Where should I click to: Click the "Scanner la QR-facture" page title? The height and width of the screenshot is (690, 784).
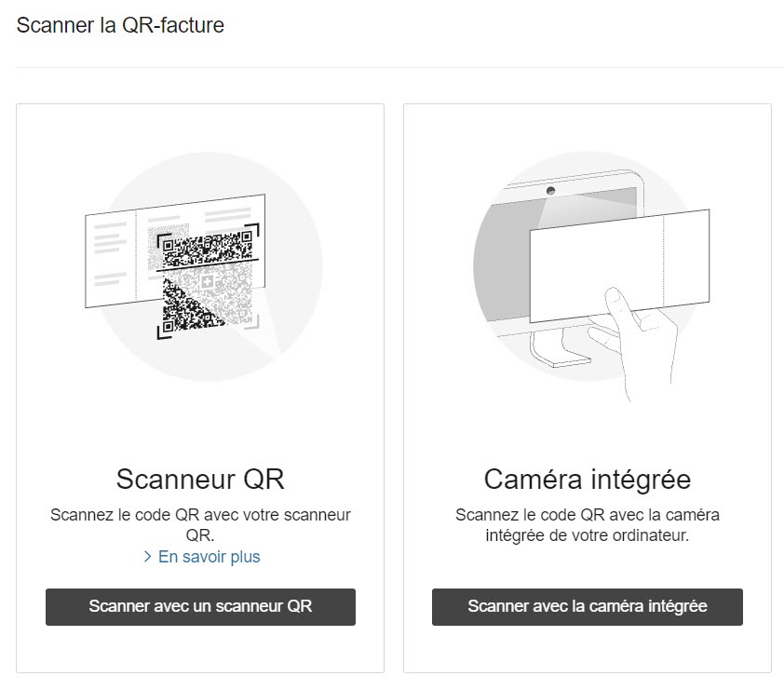[120, 25]
